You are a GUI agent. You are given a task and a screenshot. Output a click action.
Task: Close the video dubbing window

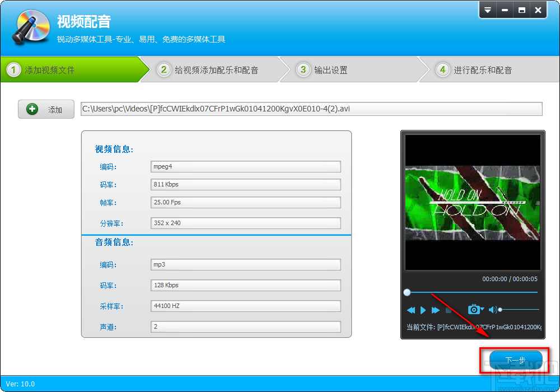pos(538,10)
